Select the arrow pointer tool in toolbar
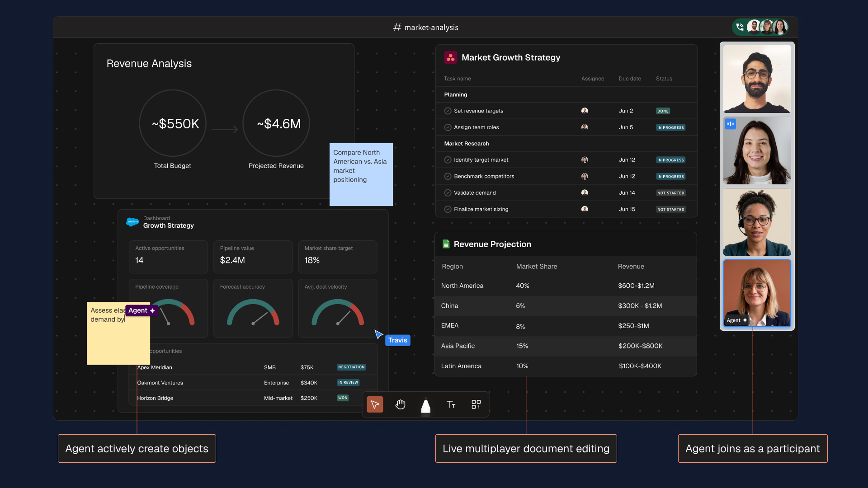Viewport: 868px width, 488px height. [x=375, y=404]
